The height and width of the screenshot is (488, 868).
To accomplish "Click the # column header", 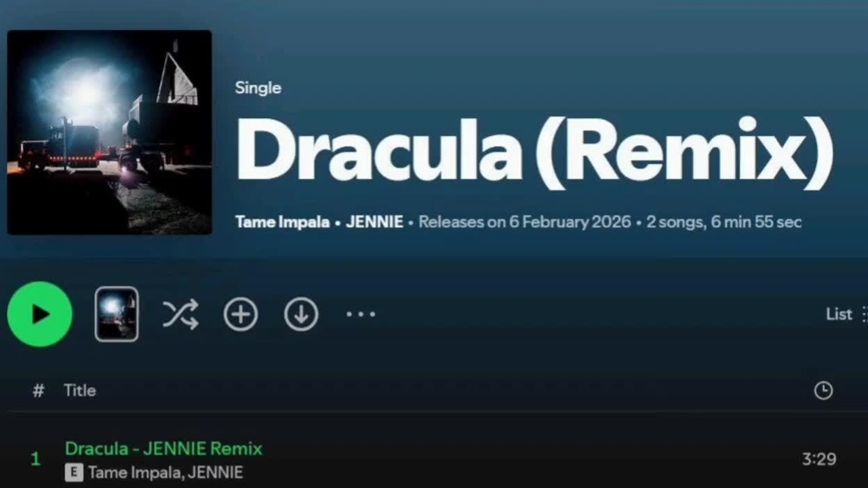I will (39, 390).
